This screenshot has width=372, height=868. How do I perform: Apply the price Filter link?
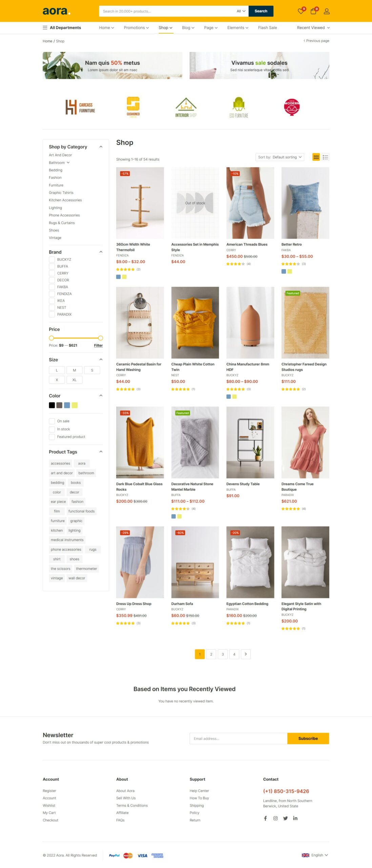point(98,345)
